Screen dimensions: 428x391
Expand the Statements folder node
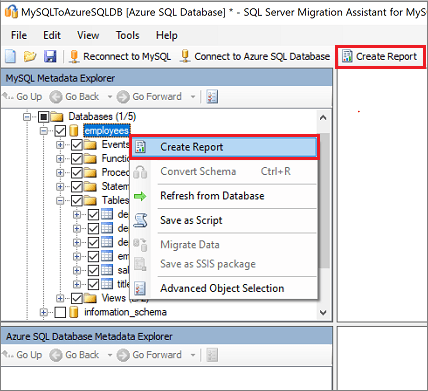click(x=60, y=186)
